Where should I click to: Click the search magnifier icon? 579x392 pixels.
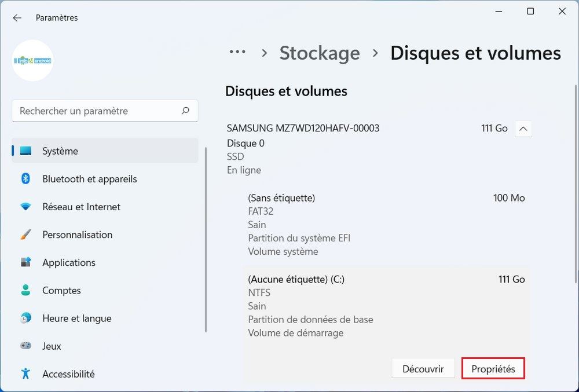tap(185, 111)
